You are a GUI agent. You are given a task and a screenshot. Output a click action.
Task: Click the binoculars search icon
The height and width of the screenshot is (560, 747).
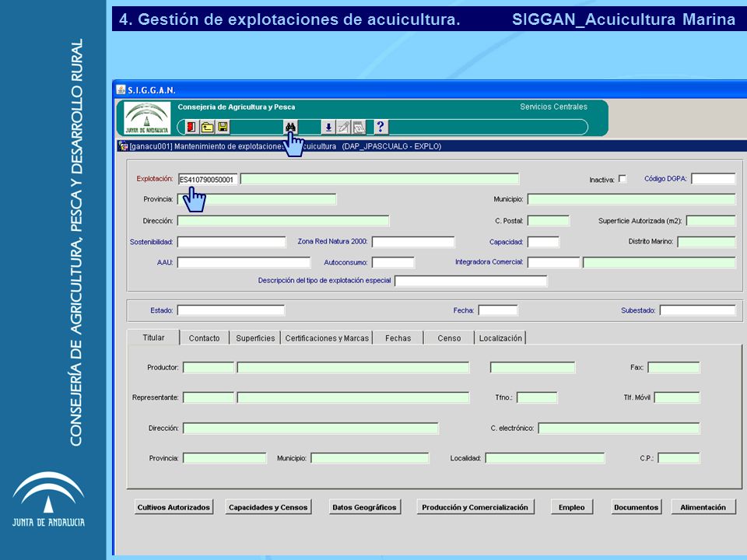tap(290, 127)
